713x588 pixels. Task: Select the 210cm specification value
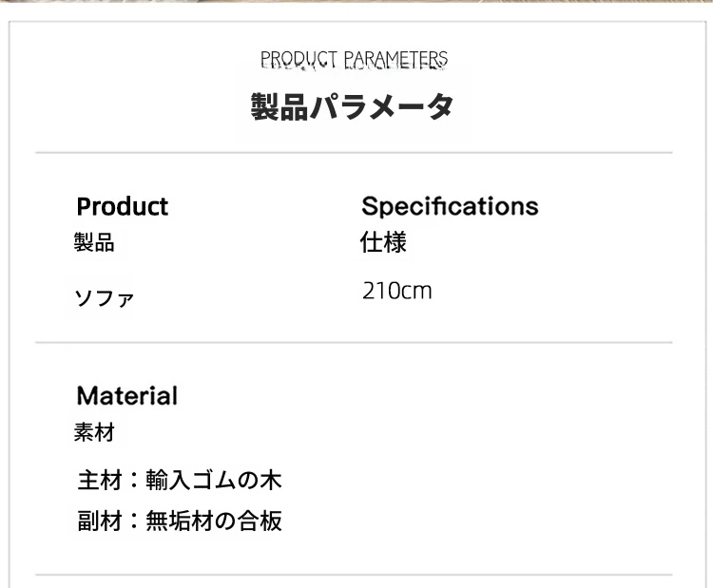(396, 291)
